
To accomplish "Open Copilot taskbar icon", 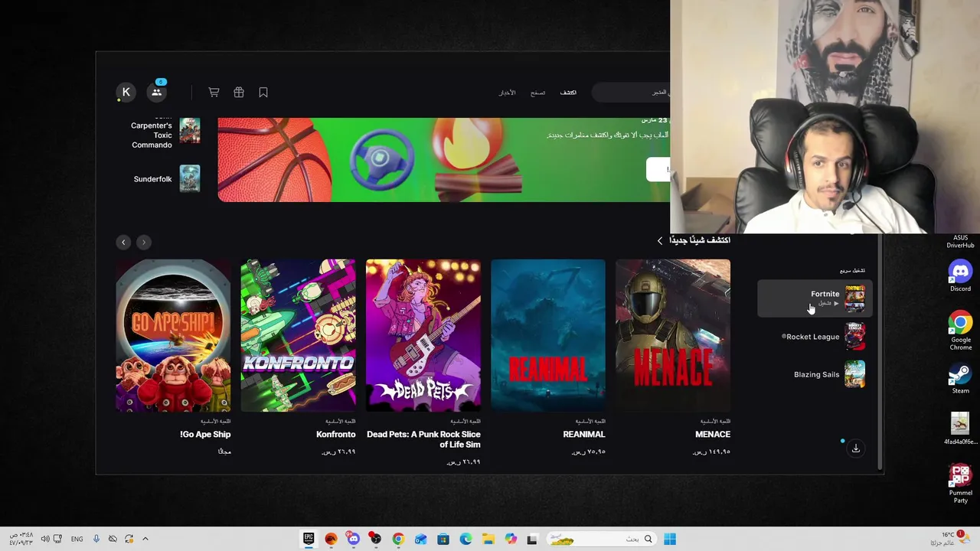I will click(511, 539).
